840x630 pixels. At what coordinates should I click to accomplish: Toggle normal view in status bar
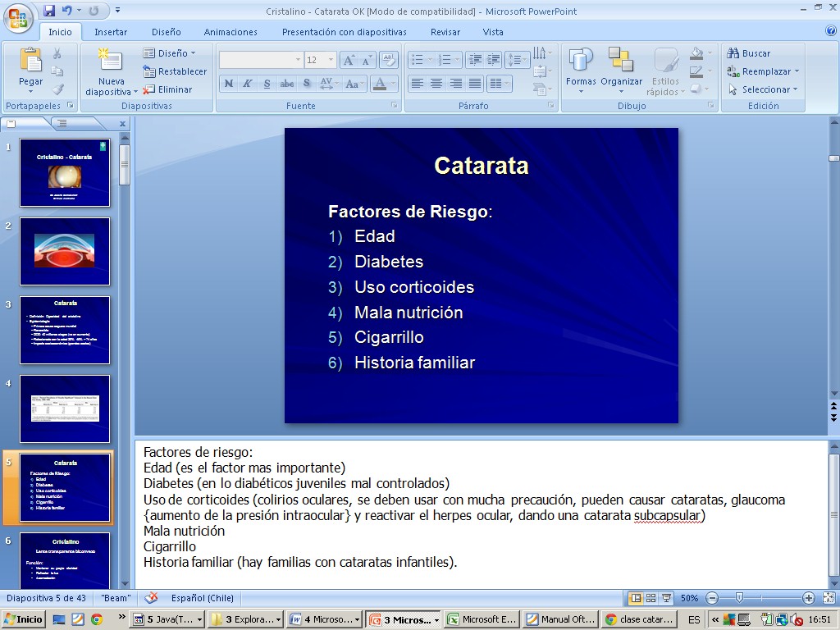[x=635, y=598]
